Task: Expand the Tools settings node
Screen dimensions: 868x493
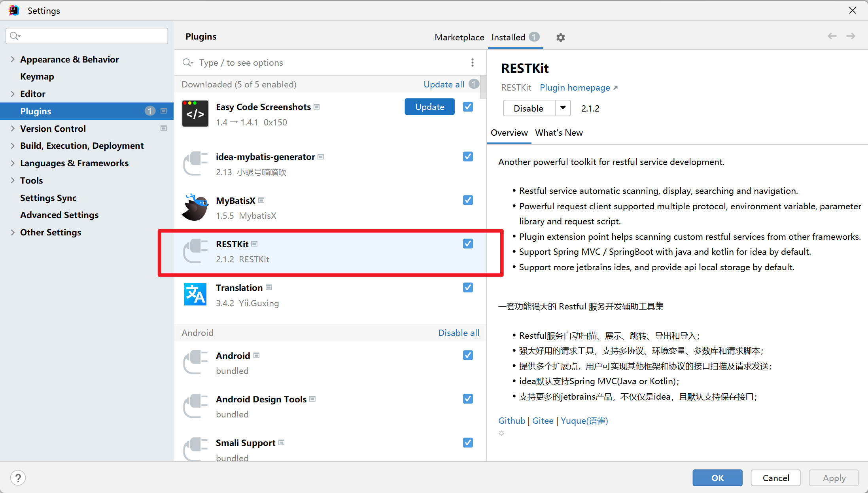Action: point(13,180)
